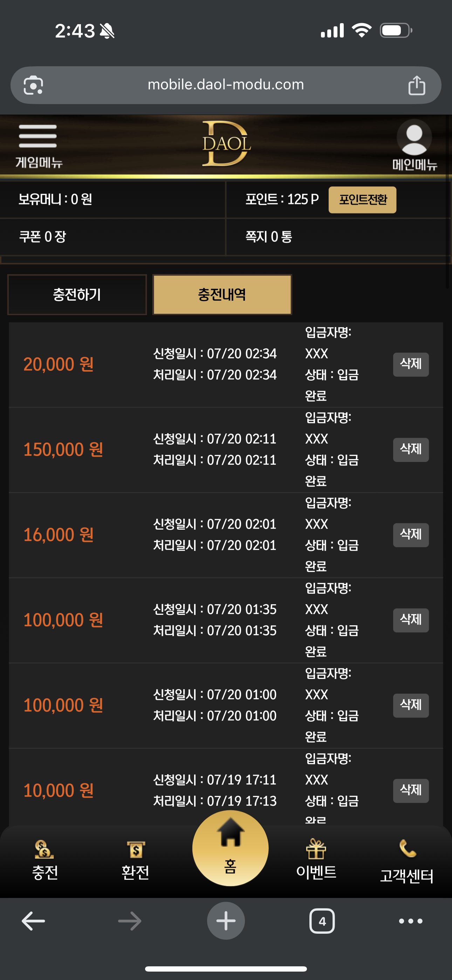Tap the share icon in address bar
Viewport: 452px width, 980px height.
click(x=417, y=85)
